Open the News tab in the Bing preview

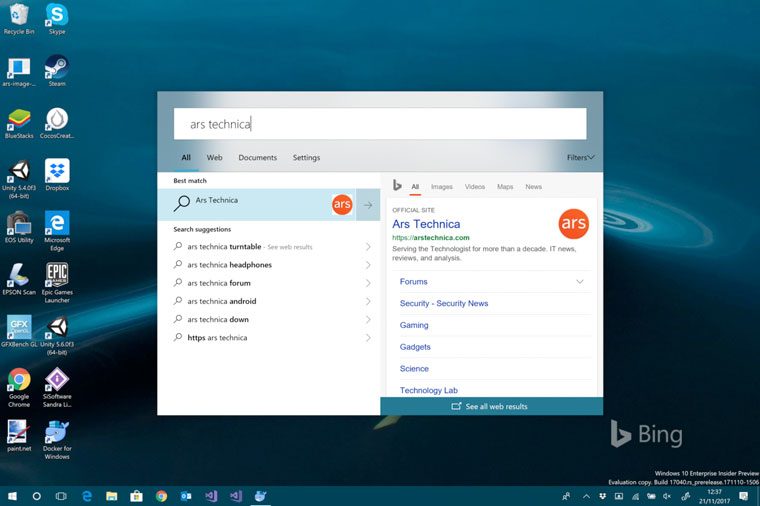click(x=533, y=187)
